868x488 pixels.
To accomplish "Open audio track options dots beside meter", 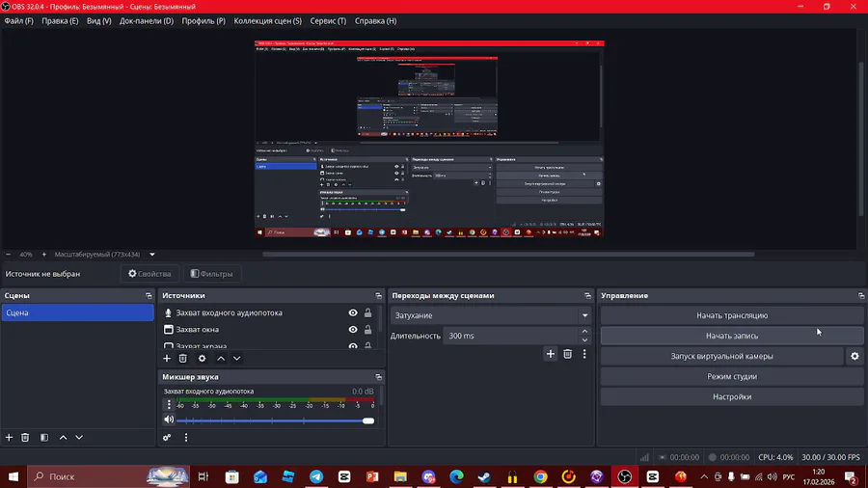I will pyautogui.click(x=169, y=405).
